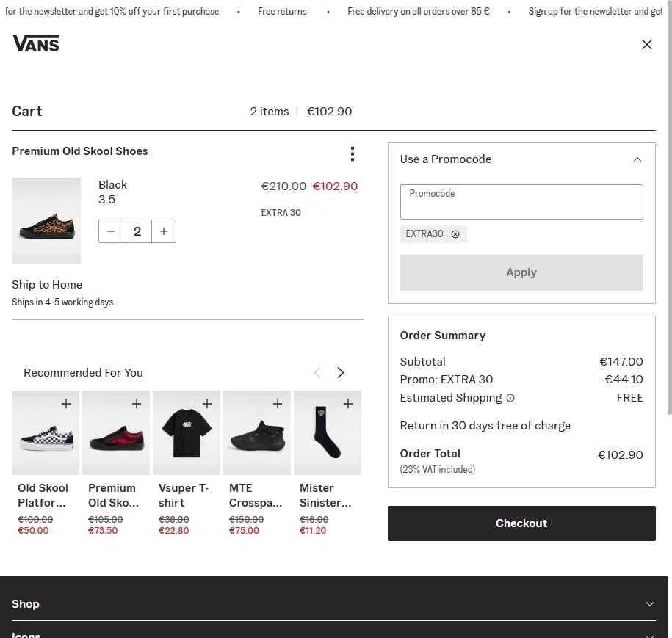Click the Order Total €102.90 value

[x=620, y=455]
